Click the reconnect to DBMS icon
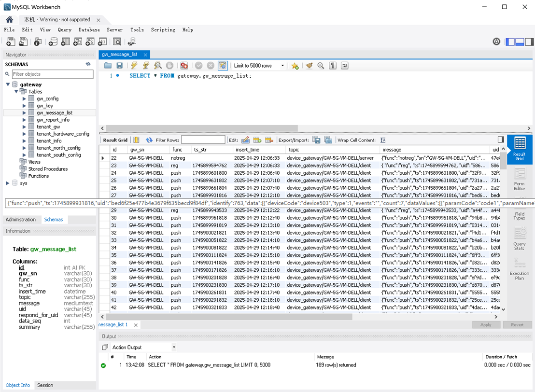535x392 pixels. [x=132, y=42]
